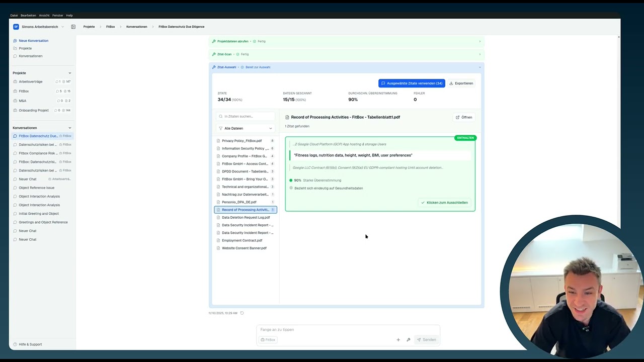Open the Ansicht menu
644x362 pixels.
click(44, 16)
